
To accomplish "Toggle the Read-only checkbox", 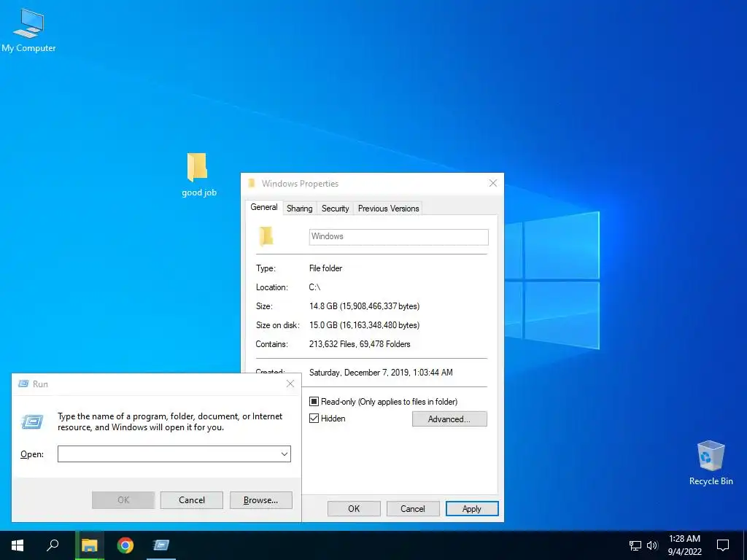I will tap(314, 402).
